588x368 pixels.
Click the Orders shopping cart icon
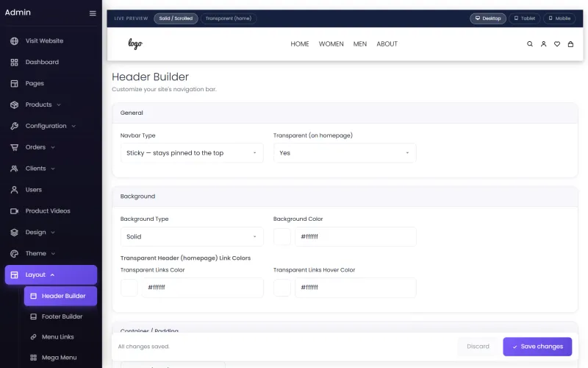[14, 147]
